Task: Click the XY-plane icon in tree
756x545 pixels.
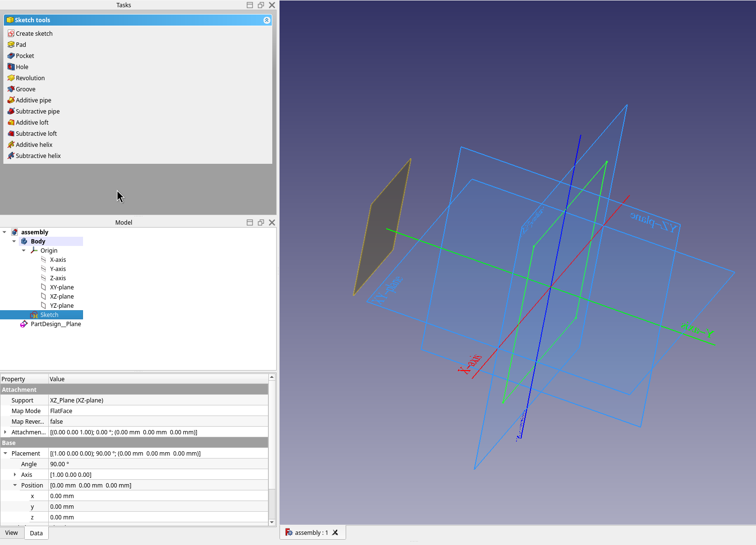Action: coord(43,287)
